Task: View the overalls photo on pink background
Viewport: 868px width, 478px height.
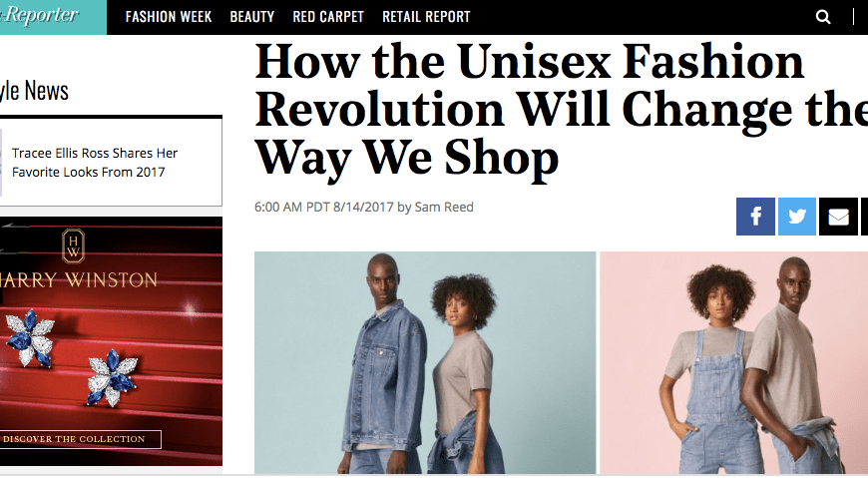Action: [734, 363]
